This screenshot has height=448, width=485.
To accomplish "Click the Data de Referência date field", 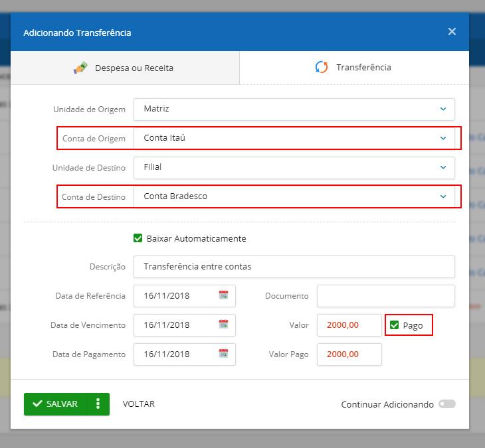I will [184, 296].
